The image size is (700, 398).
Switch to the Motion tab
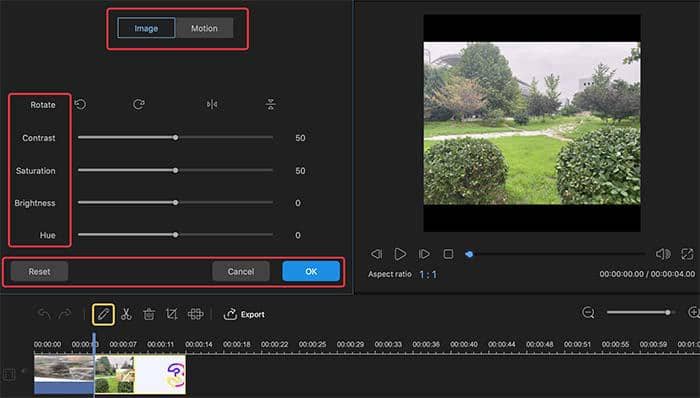tap(204, 28)
